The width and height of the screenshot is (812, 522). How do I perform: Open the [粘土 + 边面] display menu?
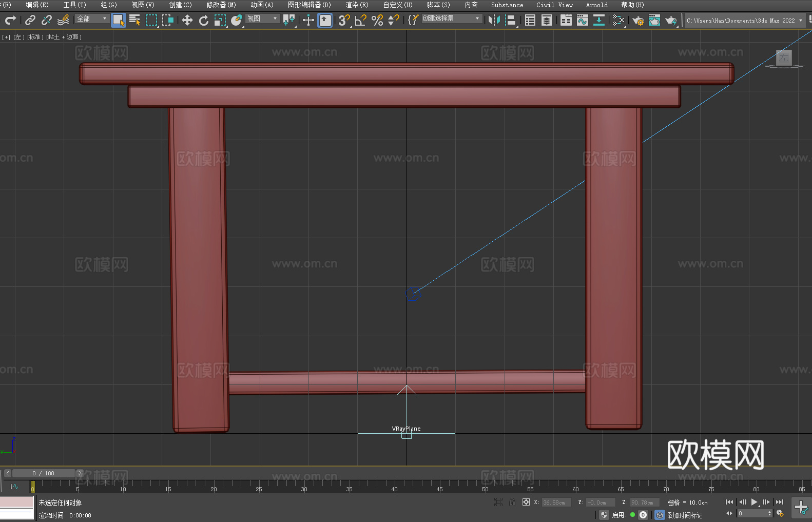(64, 37)
